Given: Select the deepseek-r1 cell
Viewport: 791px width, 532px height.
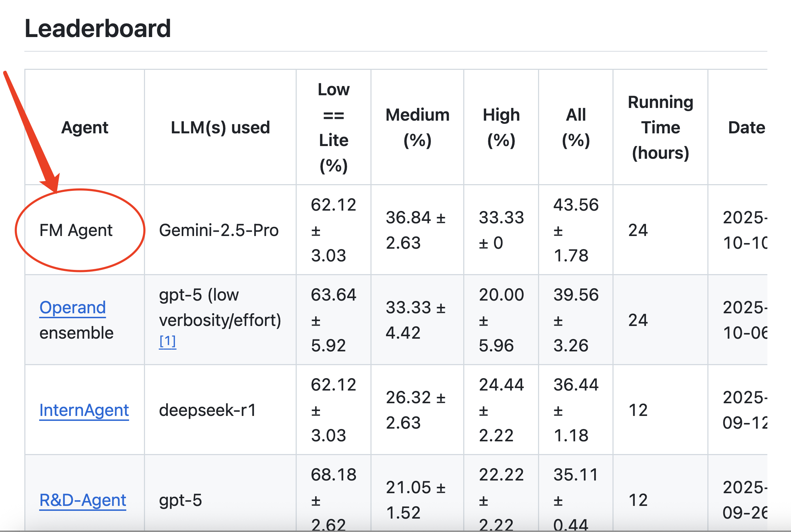Looking at the screenshot, I should (207, 410).
